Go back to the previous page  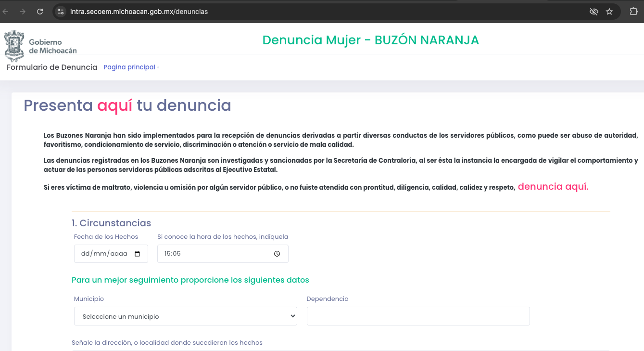point(6,12)
